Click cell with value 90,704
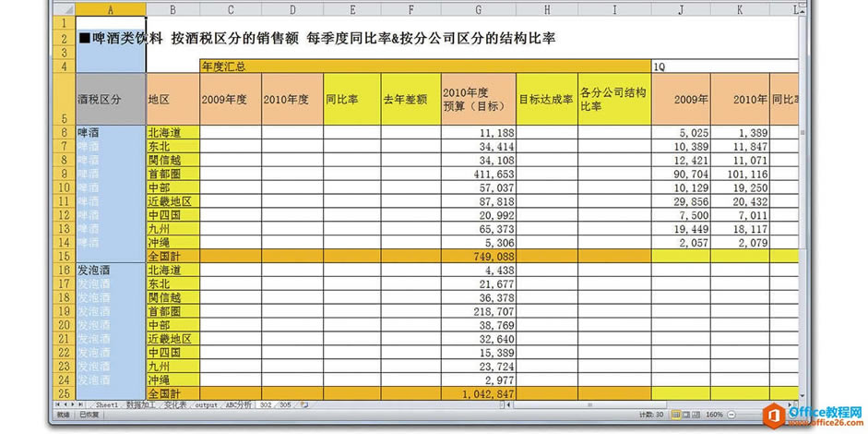Screen dimensions: 868x434 pyautogui.click(x=682, y=174)
